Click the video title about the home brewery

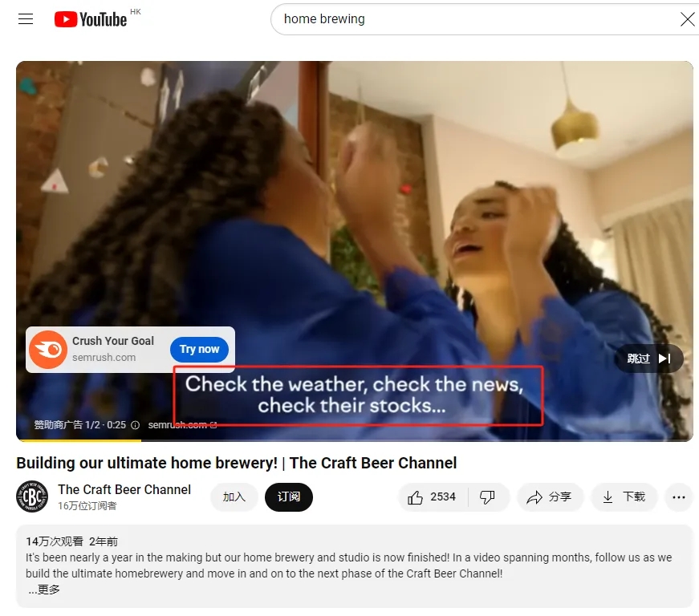(236, 463)
